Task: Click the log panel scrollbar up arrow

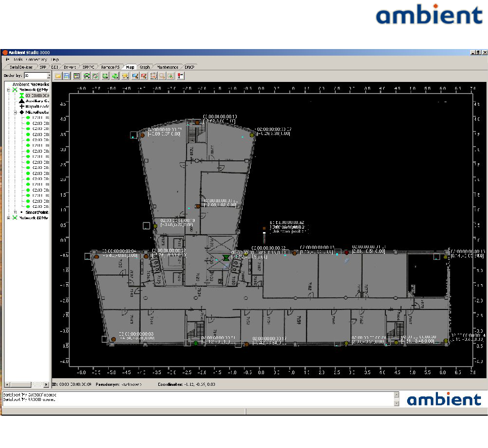Action: point(396,394)
